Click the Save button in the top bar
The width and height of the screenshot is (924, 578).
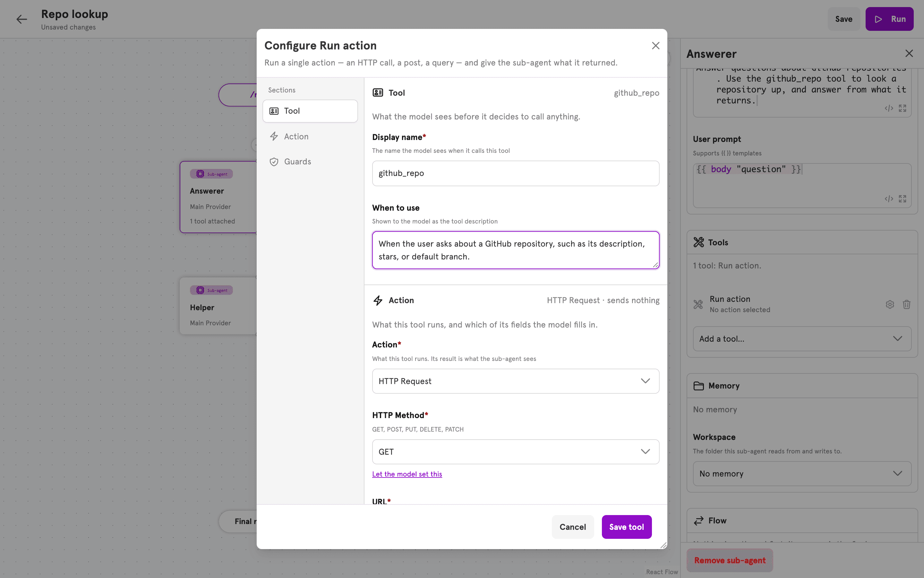[843, 19]
